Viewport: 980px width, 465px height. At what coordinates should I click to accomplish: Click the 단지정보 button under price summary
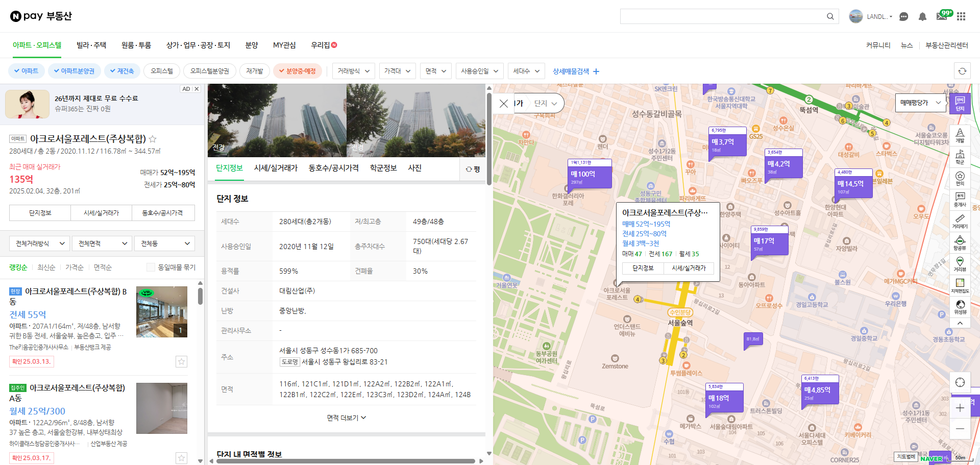click(40, 213)
